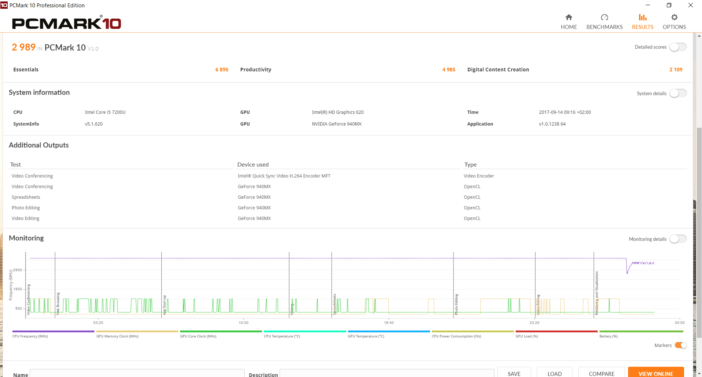
Task: Focus the Description input field
Action: tap(387, 373)
